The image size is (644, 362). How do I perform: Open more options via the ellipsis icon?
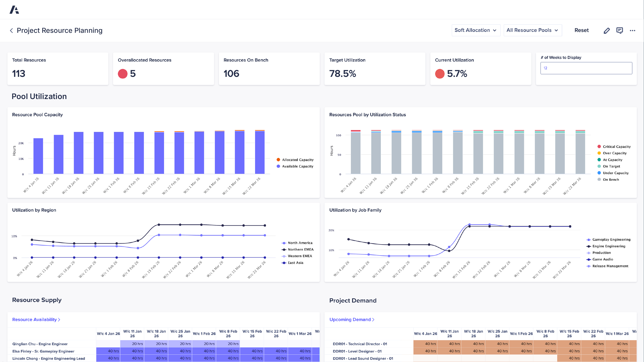(x=633, y=30)
